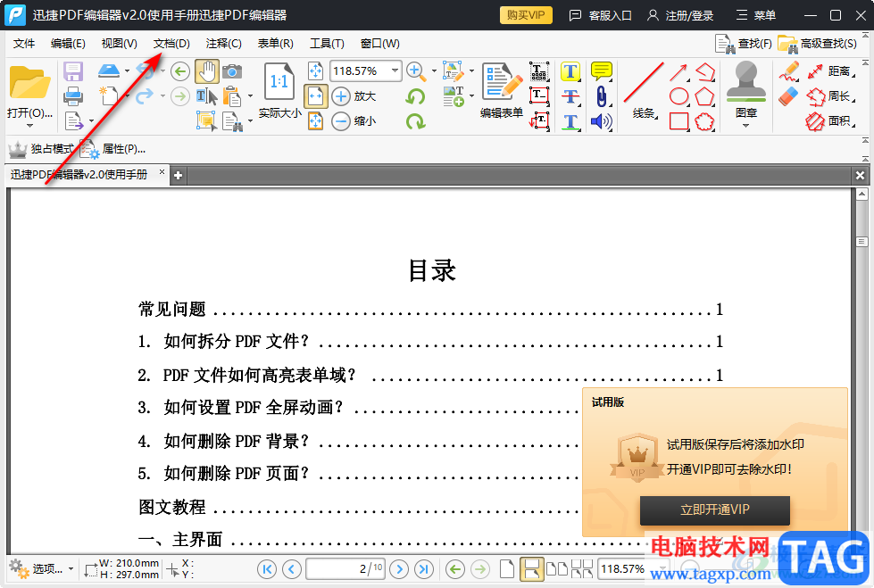
Task: Select the eraser tool
Action: [x=788, y=96]
